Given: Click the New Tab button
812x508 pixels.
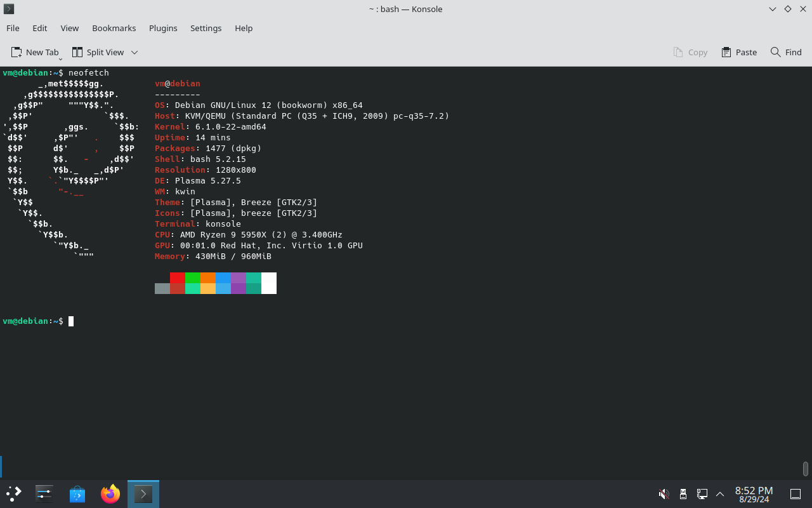Looking at the screenshot, I should click(36, 52).
